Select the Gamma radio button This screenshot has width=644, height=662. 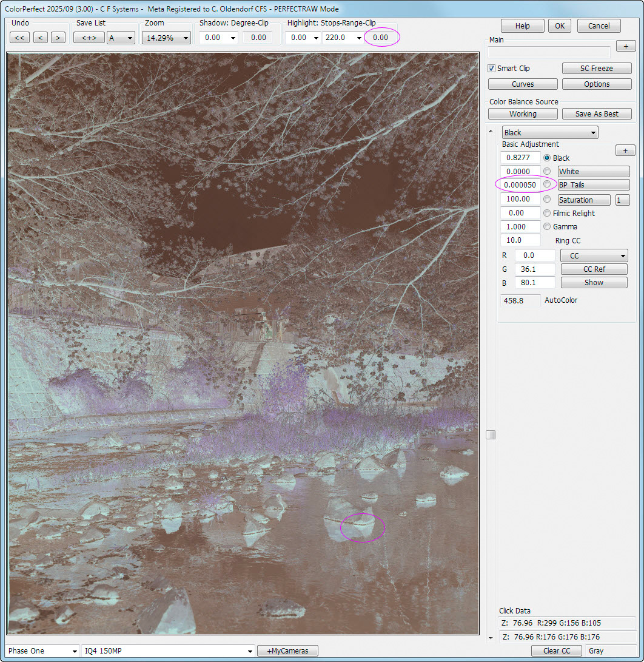pos(547,227)
